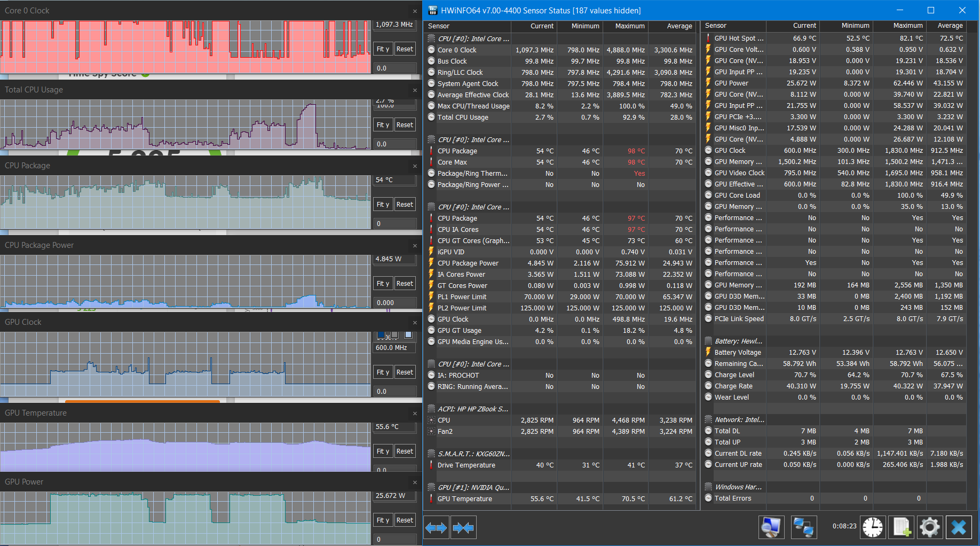The width and height of the screenshot is (980, 546).
Task: Click the 0:08:23 elapsed time text
Action: [844, 526]
